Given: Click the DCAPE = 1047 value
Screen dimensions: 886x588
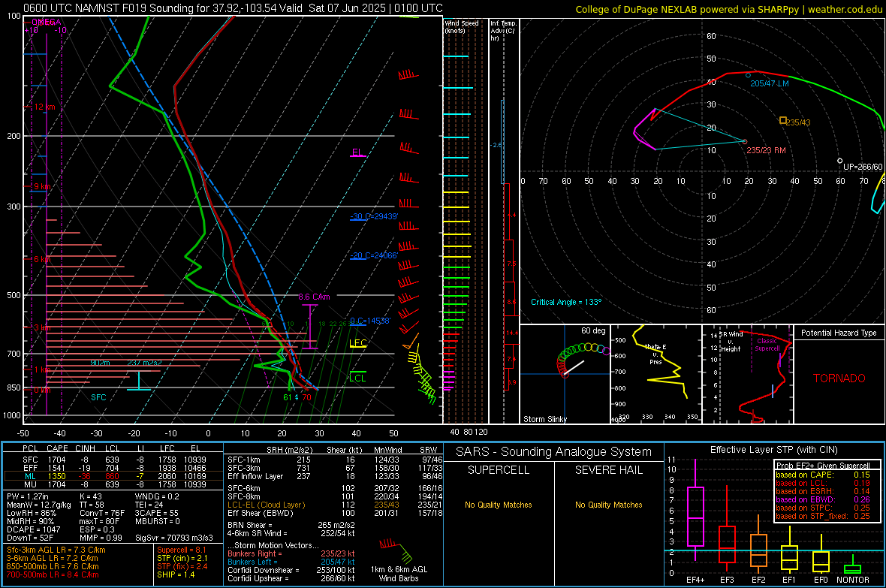Looking at the screenshot, I should [x=33, y=529].
